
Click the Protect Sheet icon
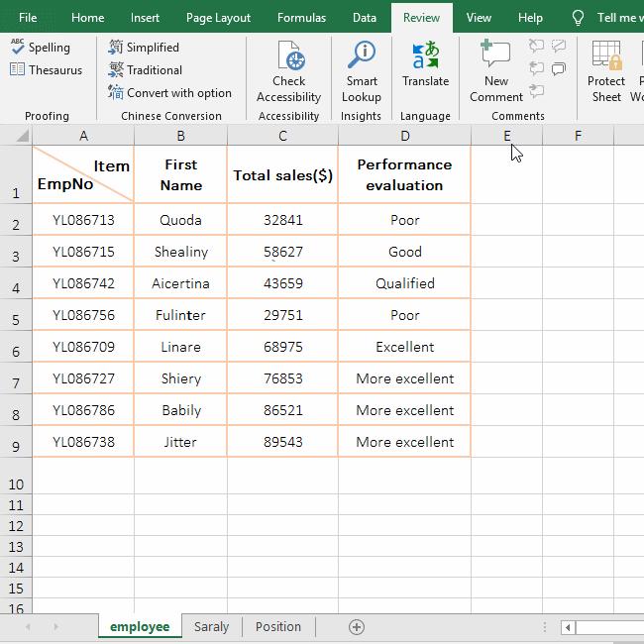605,72
